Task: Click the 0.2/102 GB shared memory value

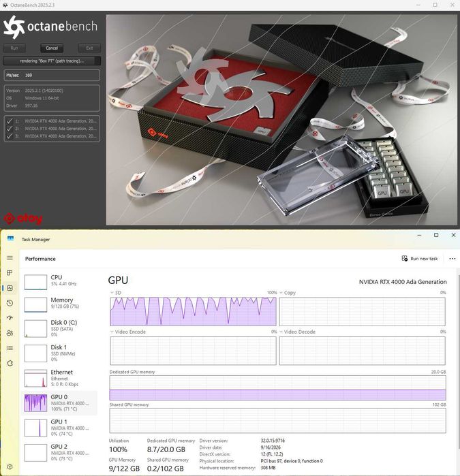Action: tap(166, 469)
